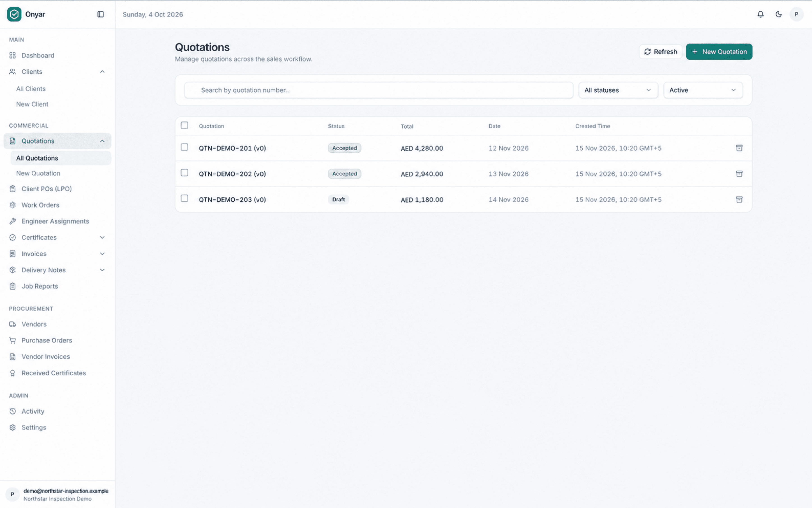812x508 pixels.
Task: Check the box for QTN-DEMO-203
Action: (184, 198)
